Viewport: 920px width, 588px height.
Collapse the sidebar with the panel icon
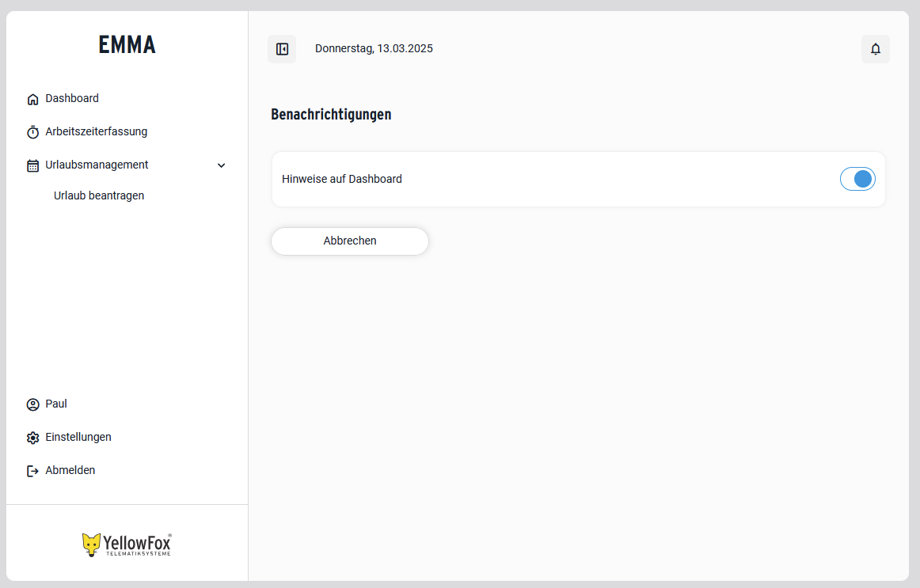coord(282,49)
